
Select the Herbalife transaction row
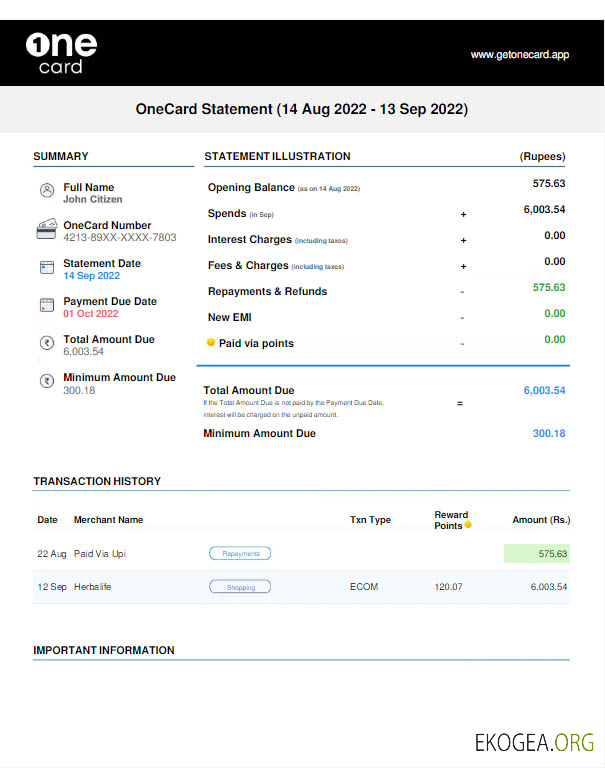300,587
